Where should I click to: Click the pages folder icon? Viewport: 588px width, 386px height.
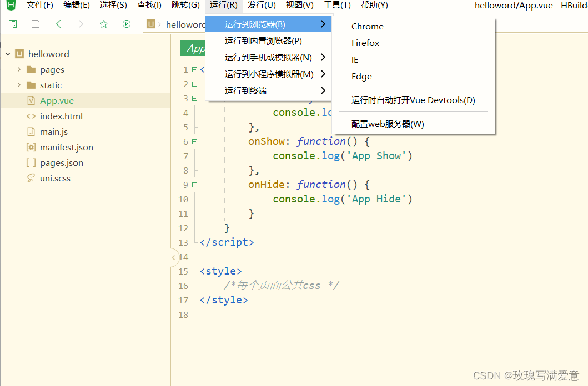tap(31, 70)
